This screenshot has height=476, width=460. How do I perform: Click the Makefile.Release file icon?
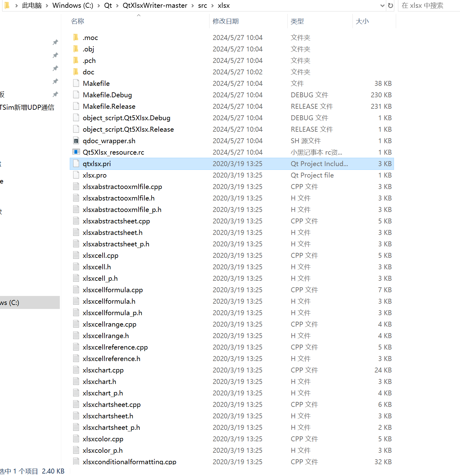(x=76, y=106)
